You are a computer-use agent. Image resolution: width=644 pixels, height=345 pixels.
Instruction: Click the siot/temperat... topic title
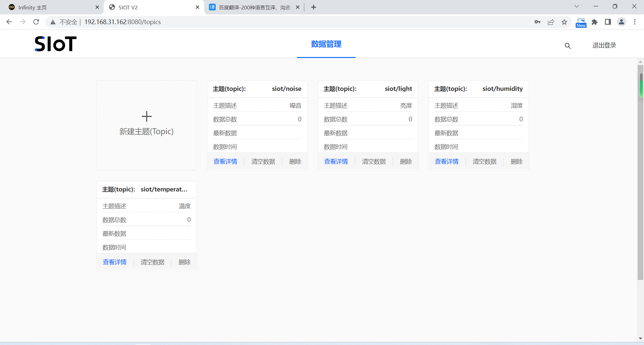(164, 189)
